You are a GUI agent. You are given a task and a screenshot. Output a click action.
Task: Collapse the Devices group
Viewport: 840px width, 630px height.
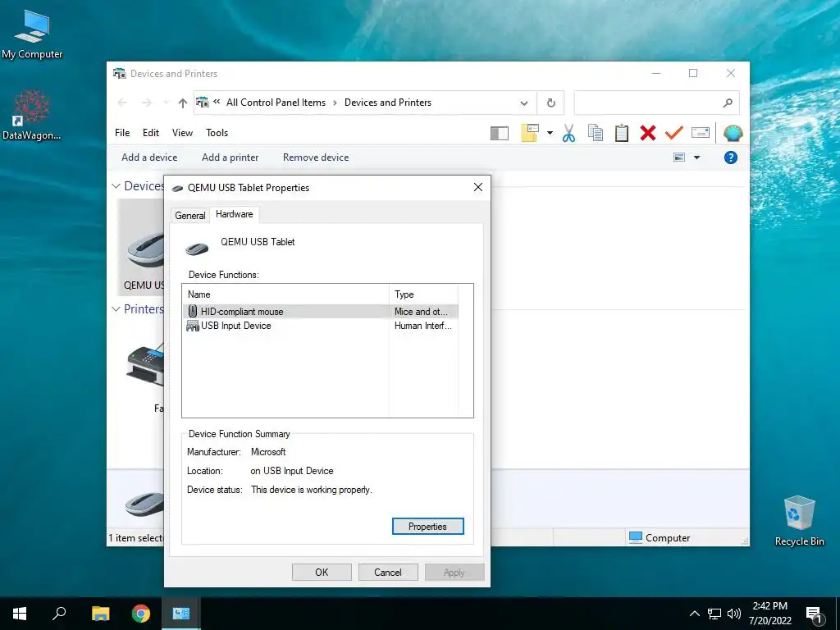116,186
